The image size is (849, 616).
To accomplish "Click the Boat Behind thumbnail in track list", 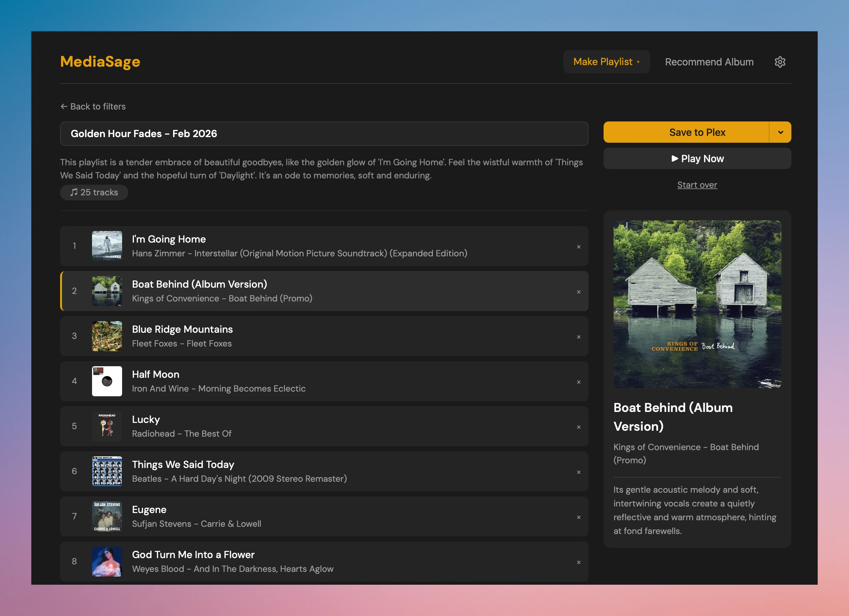I will tap(107, 291).
